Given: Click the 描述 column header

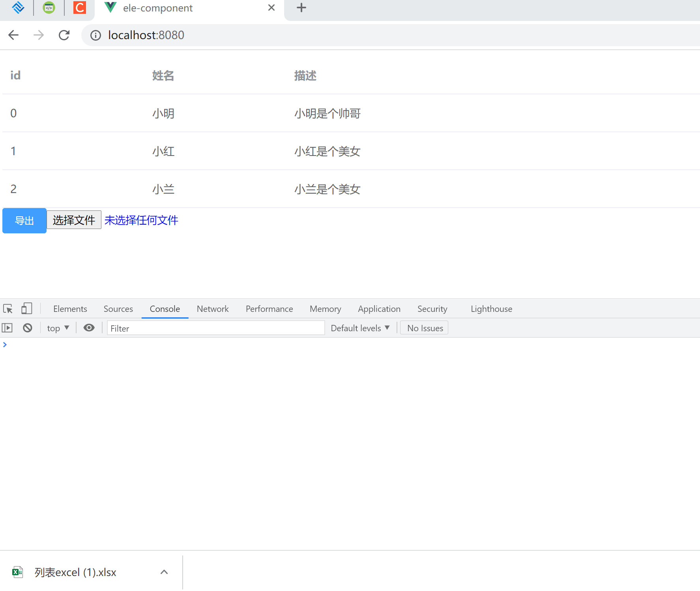Looking at the screenshot, I should tap(305, 75).
